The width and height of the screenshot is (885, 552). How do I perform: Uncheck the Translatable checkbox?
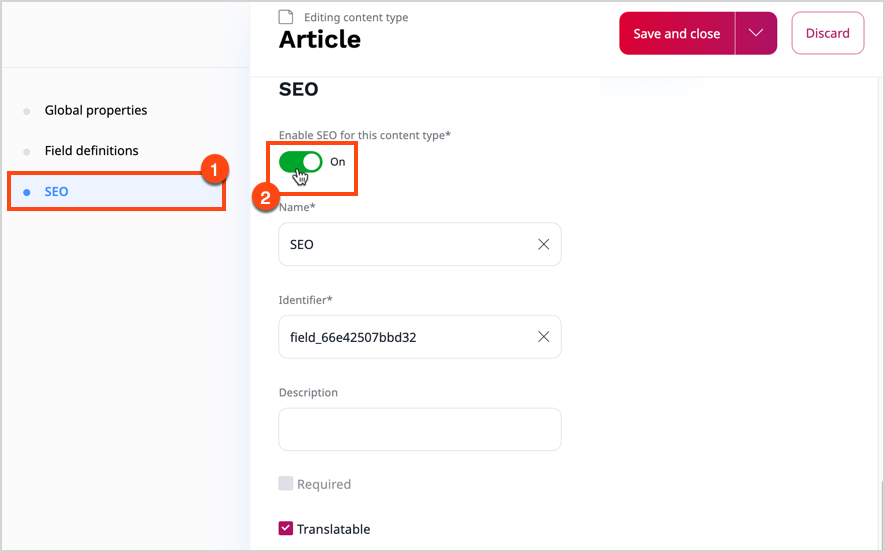click(286, 529)
